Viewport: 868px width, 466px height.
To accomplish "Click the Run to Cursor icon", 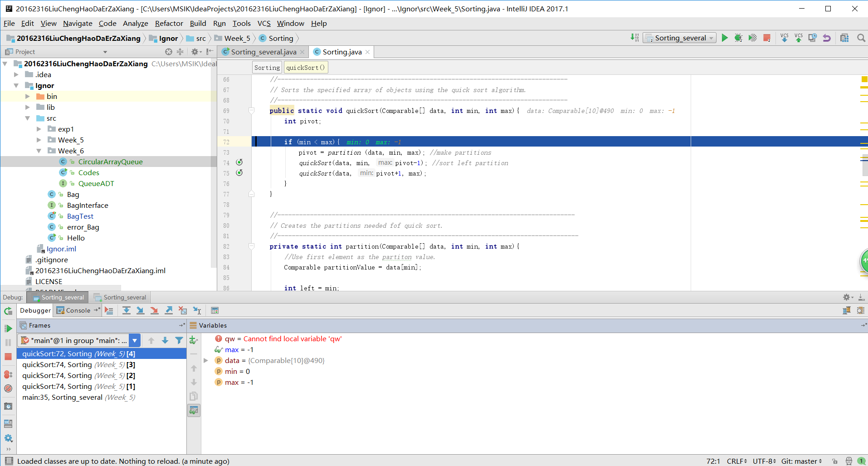I will [197, 310].
